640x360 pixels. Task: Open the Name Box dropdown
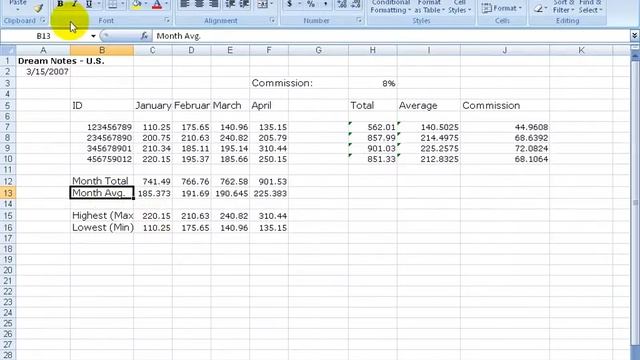(93, 36)
